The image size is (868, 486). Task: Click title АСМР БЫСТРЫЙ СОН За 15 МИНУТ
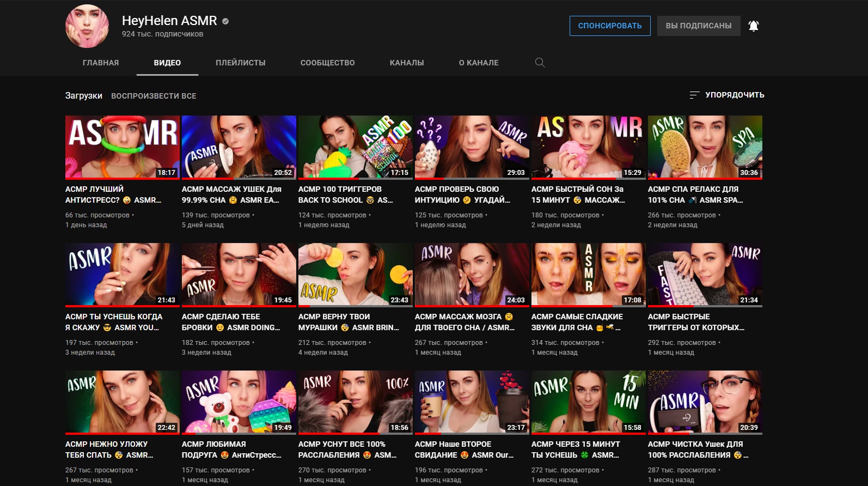[578, 195]
